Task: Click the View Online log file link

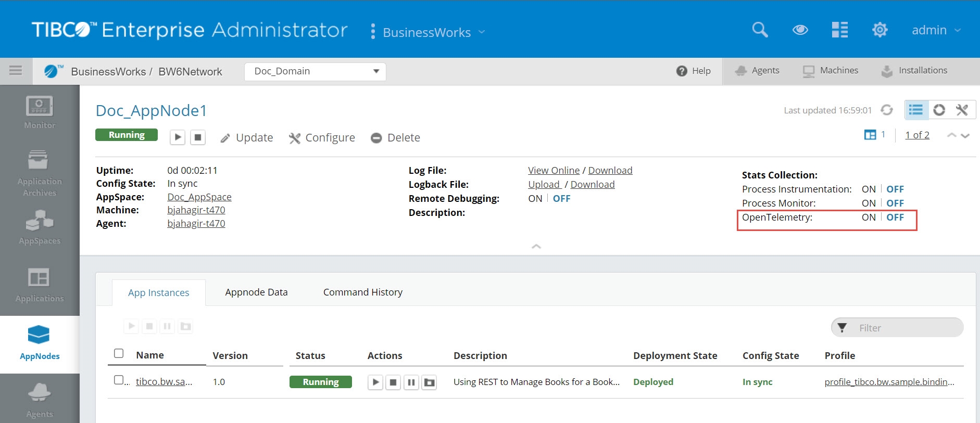Action: 554,171
